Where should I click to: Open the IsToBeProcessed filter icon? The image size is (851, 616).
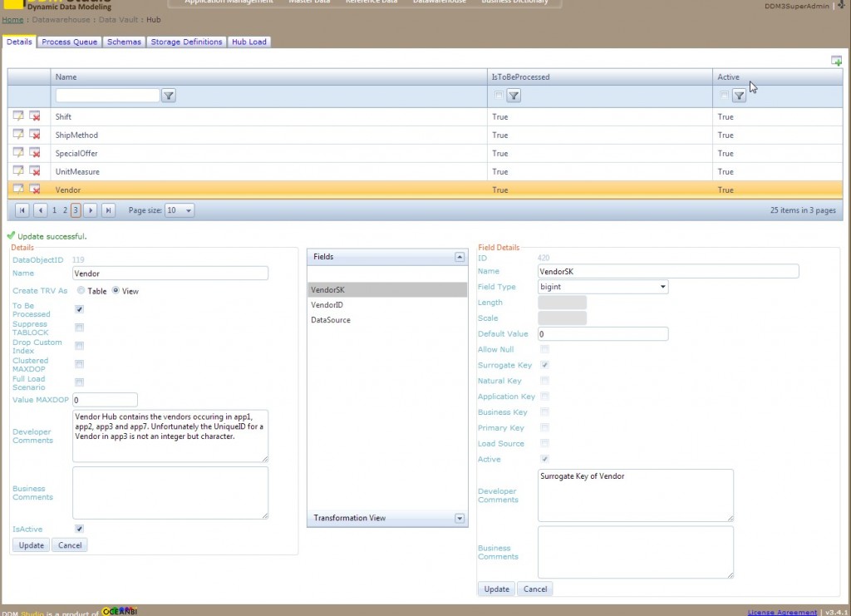[x=514, y=96]
